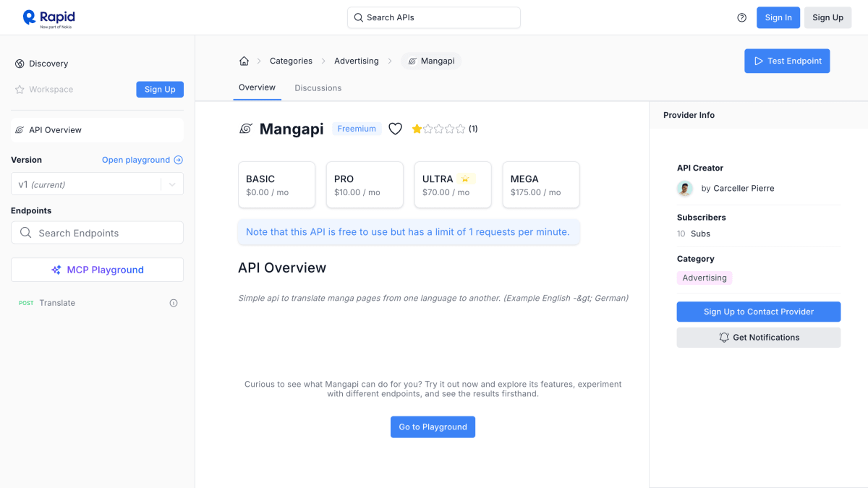This screenshot has height=488, width=868.
Task: Click the API Overview sidebar icon
Action: [20, 130]
